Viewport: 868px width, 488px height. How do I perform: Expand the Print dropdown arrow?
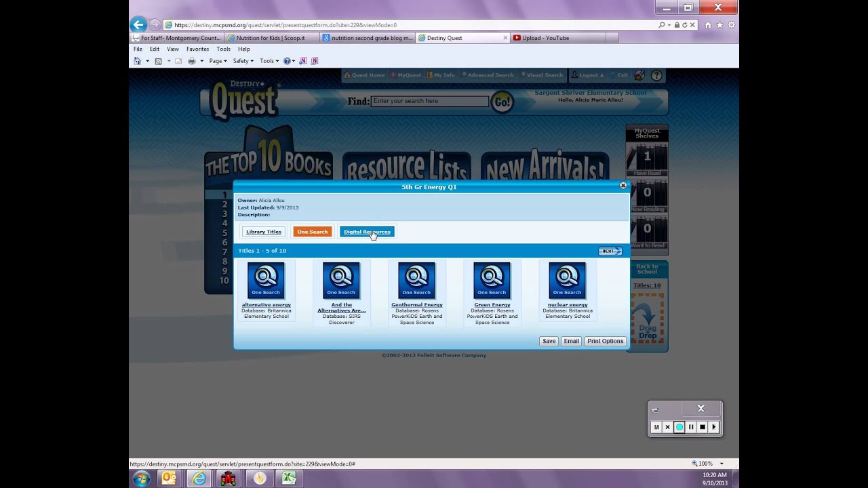click(201, 61)
